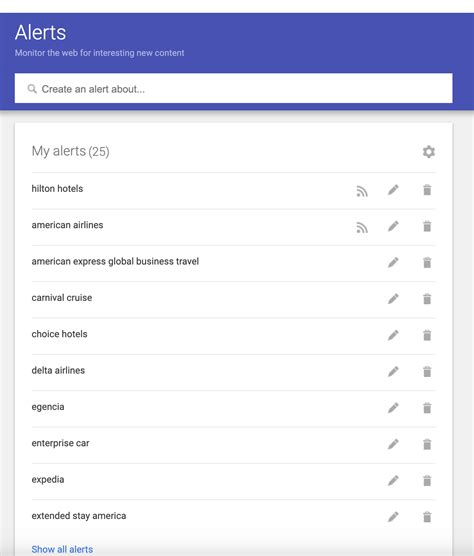474x556 pixels.
Task: Click Monitor the web subtitle text
Action: click(99, 53)
